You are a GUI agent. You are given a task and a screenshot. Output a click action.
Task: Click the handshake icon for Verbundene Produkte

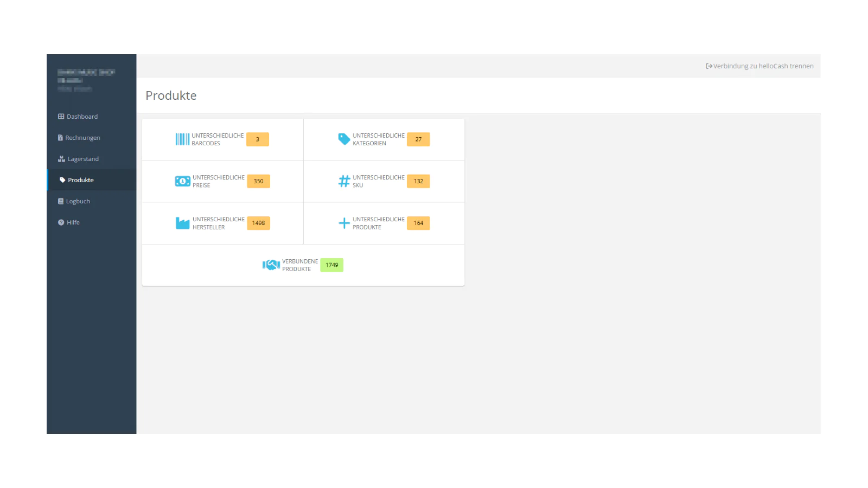pos(271,265)
